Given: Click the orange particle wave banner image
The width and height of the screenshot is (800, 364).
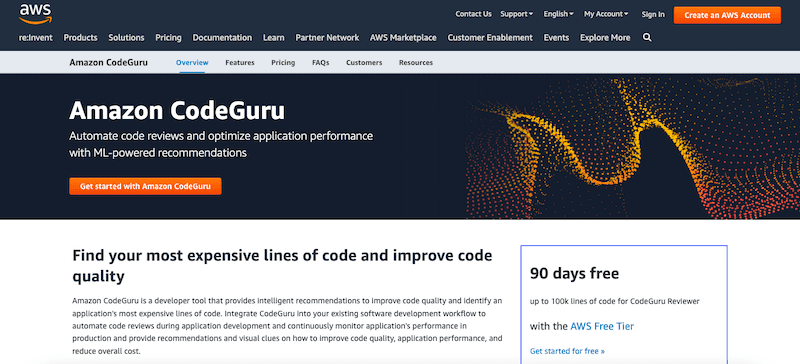Looking at the screenshot, I should click(x=633, y=147).
